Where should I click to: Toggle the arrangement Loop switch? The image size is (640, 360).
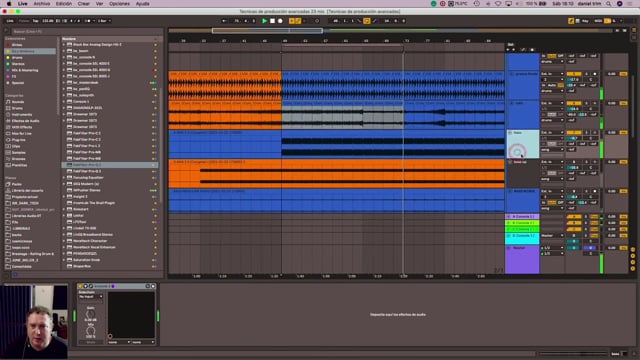coord(367,21)
